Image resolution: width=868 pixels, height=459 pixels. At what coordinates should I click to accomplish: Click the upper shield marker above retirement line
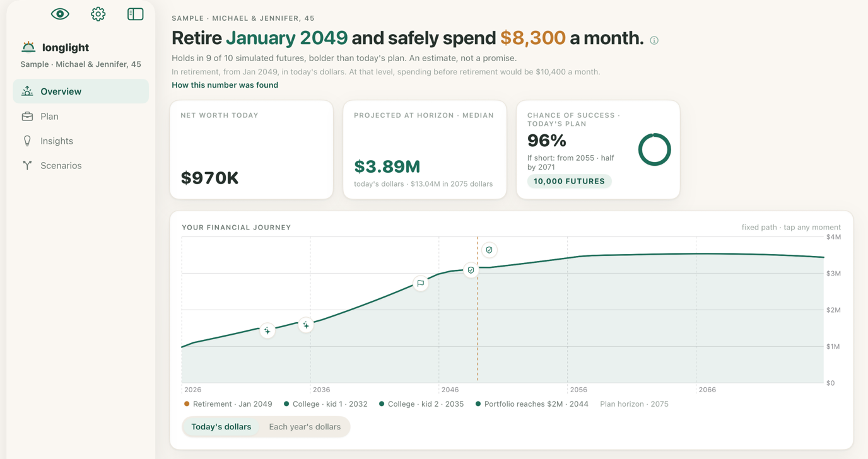(x=489, y=250)
